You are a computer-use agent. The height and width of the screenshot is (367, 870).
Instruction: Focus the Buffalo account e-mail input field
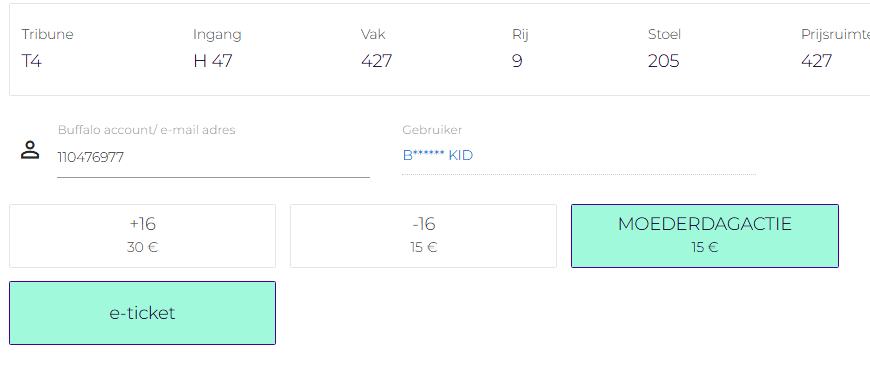[x=214, y=158]
